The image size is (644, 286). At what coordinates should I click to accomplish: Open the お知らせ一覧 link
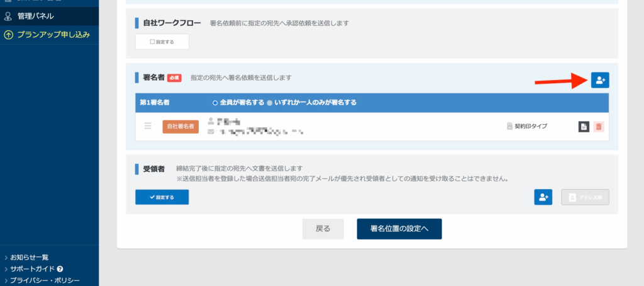[29, 258]
